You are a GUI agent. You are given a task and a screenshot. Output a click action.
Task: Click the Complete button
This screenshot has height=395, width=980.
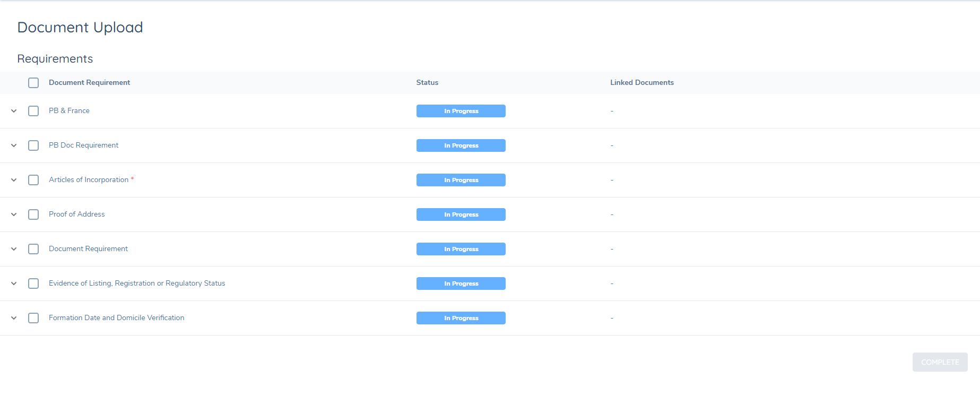click(940, 362)
